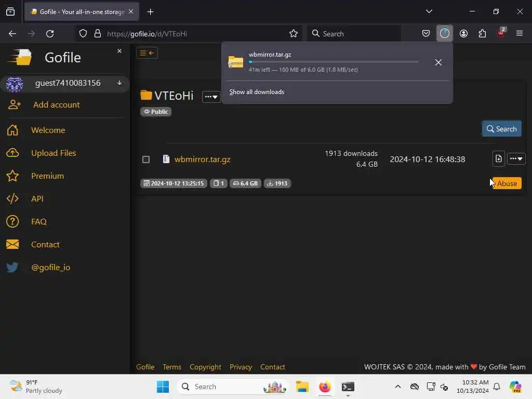The height and width of the screenshot is (399, 532).
Task: Open the weather widget showing 91°F
Action: click(x=36, y=387)
